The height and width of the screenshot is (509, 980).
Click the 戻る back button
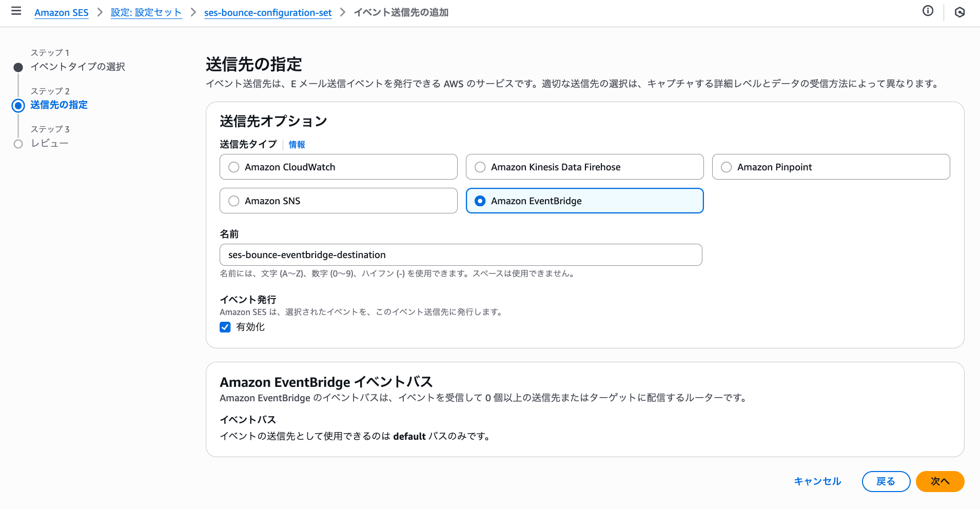coord(886,481)
